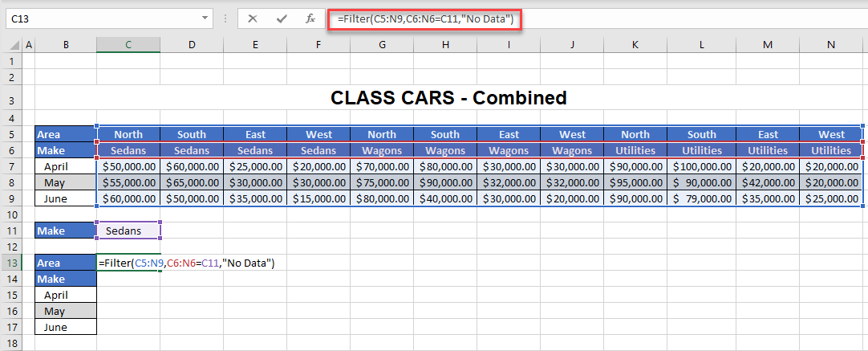This screenshot has width=868, height=351.
Task: Select column header G
Action: click(382, 45)
